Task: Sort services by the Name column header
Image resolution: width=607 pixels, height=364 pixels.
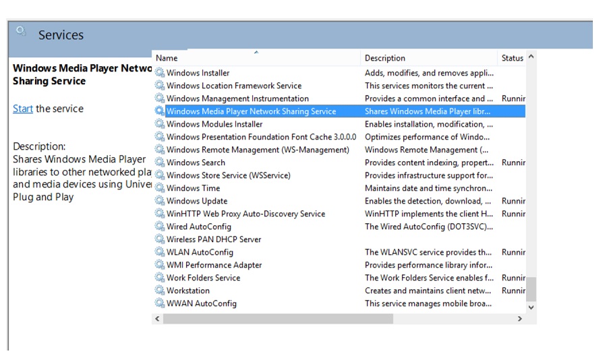Action: click(x=256, y=58)
